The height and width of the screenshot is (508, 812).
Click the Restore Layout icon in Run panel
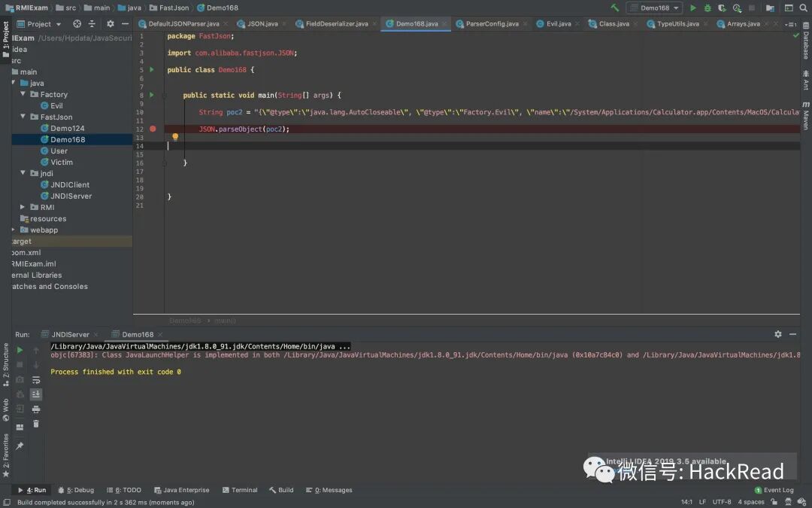click(x=20, y=427)
